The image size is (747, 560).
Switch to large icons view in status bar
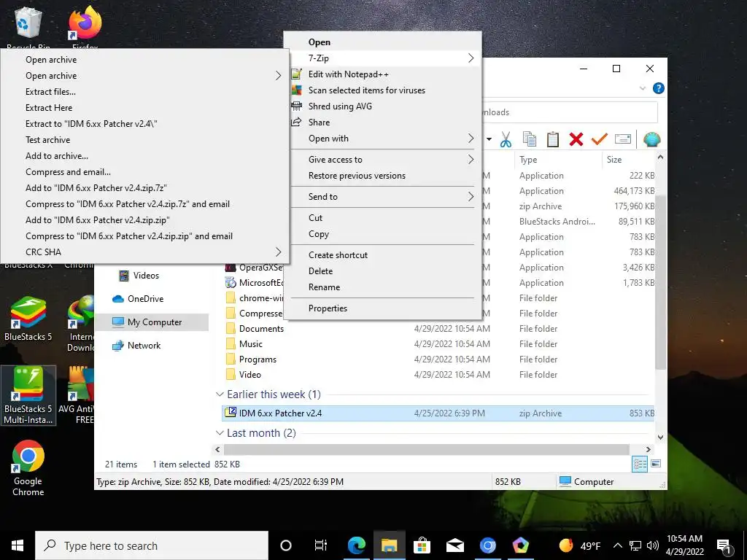(656, 463)
